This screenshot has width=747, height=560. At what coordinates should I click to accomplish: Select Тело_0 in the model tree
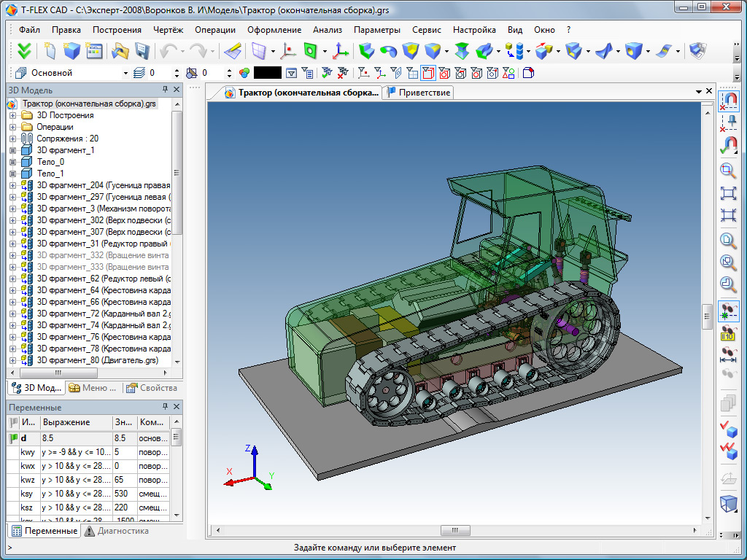(x=50, y=162)
